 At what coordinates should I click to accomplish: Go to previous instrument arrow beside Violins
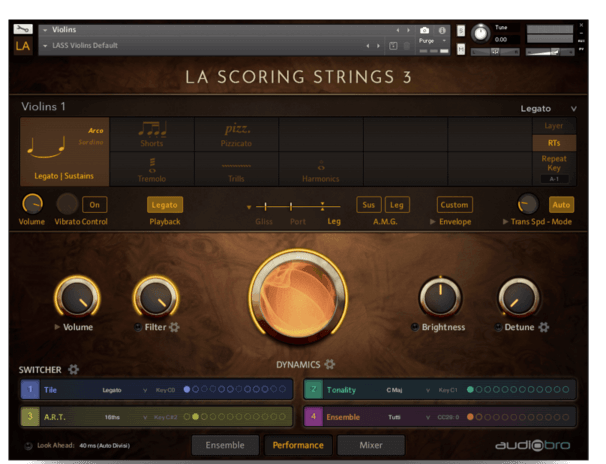point(398,30)
